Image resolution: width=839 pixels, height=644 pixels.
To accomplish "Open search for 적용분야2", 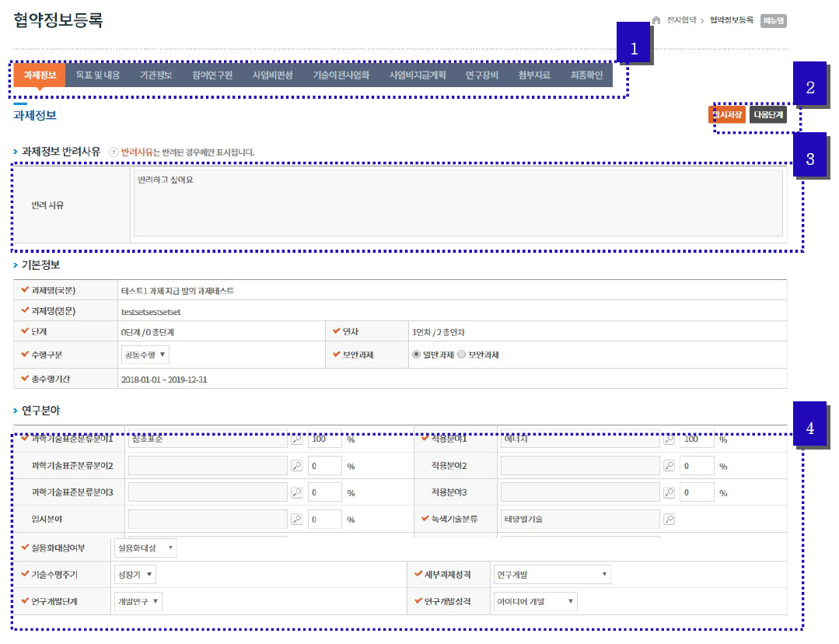I will [x=669, y=466].
